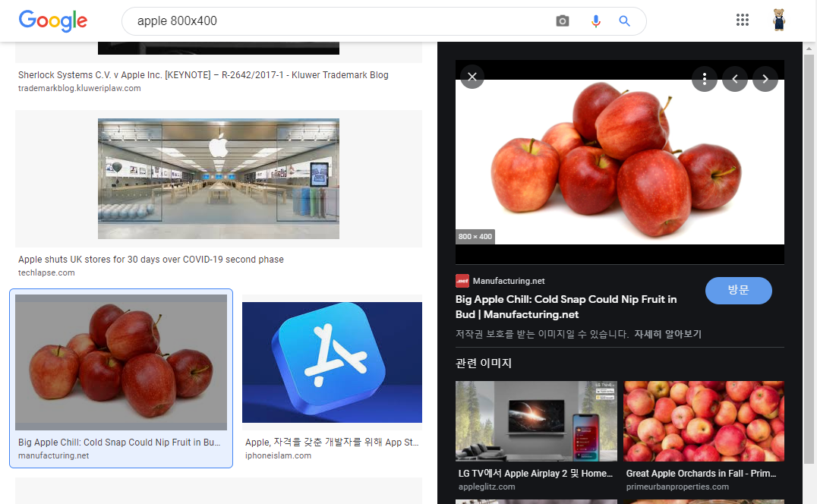Click the Google logo
Viewport: 817px width, 504px height.
click(x=52, y=20)
